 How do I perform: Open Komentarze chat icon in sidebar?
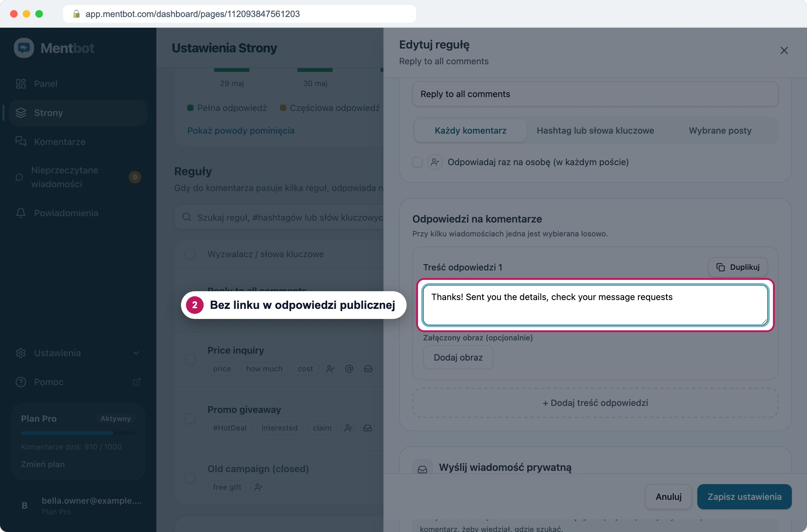[x=21, y=141]
